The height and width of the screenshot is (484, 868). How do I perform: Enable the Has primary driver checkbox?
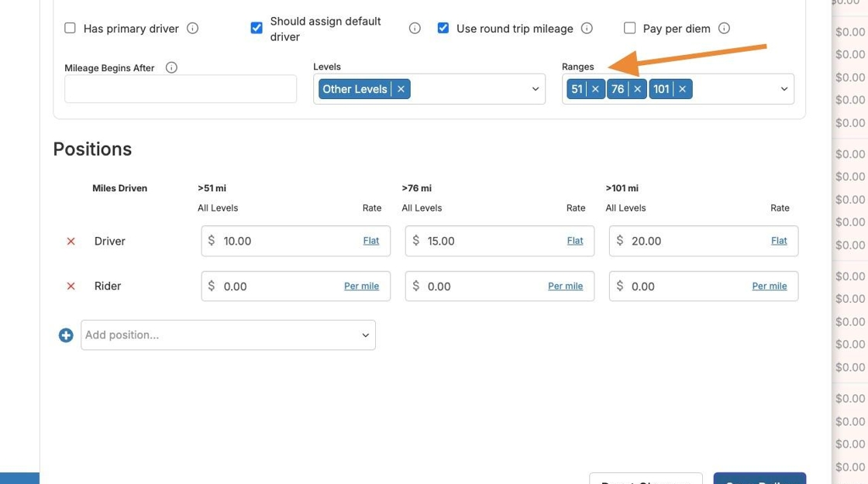click(x=70, y=29)
